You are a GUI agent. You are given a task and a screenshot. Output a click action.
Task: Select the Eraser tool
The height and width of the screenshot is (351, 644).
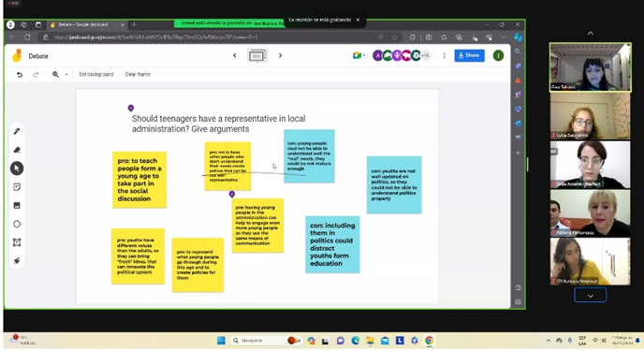tap(17, 150)
